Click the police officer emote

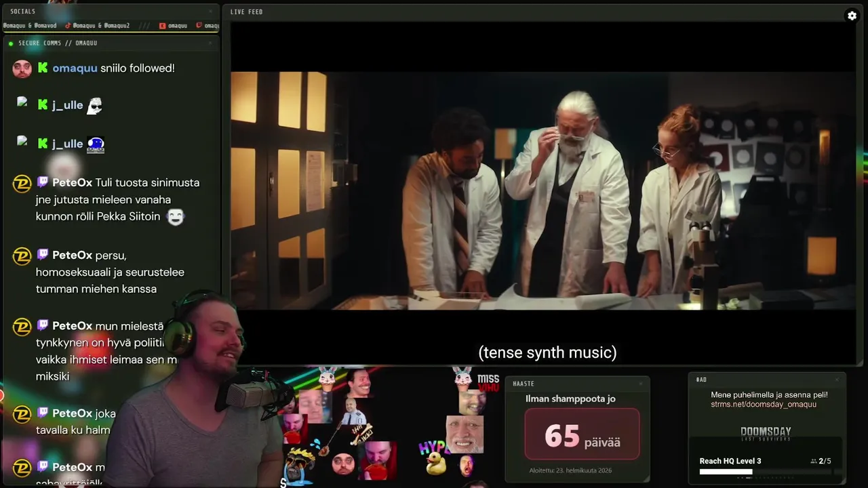[354, 411]
